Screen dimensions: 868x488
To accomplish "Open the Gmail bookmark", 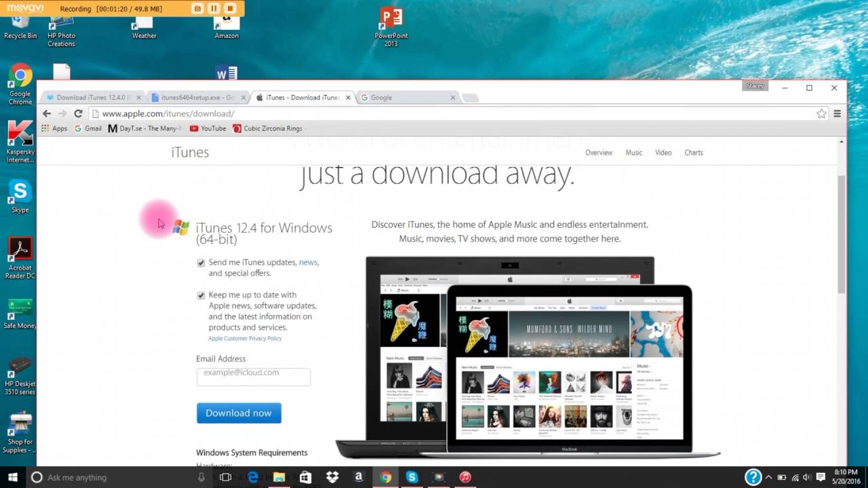I will tap(88, 128).
